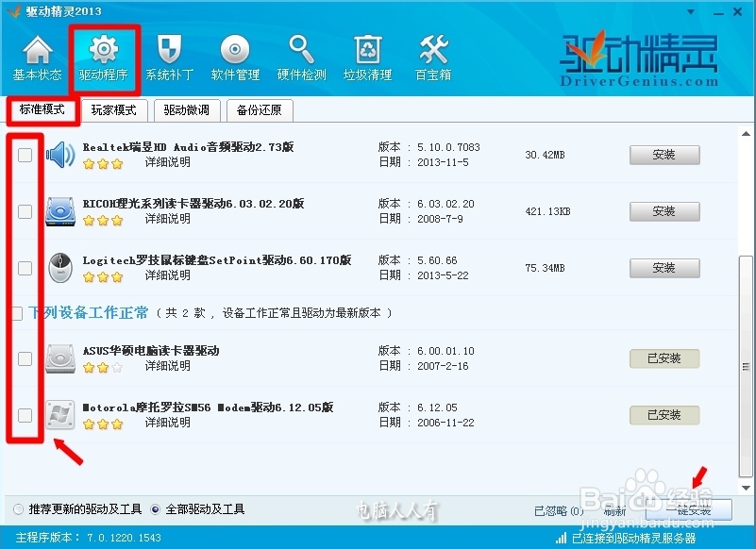The width and height of the screenshot is (756, 549).
Task: Open the 已忽略 (0) link
Action: click(560, 510)
